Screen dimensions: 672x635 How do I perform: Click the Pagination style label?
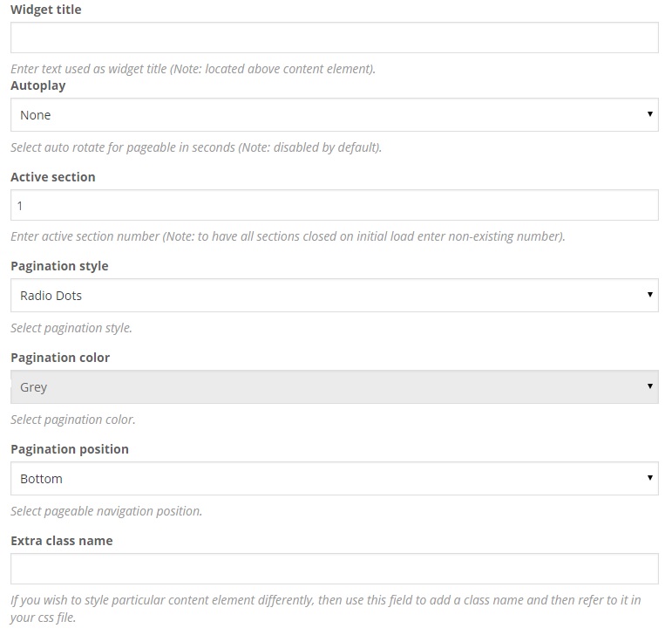point(59,266)
